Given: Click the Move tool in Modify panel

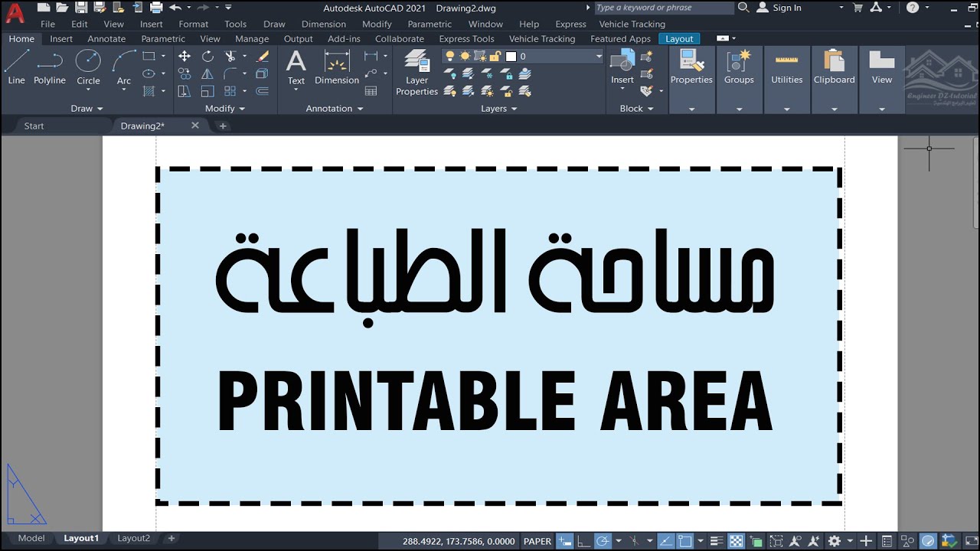Looking at the screenshot, I should (185, 56).
